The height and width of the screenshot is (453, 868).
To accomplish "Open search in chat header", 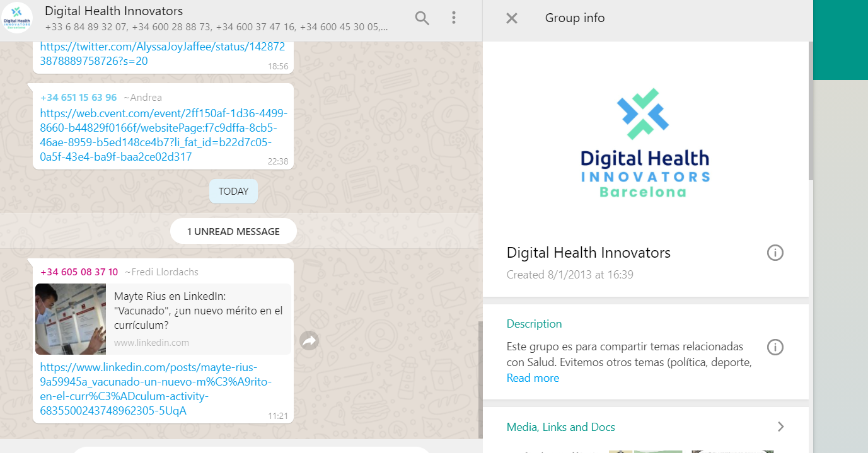I will coord(422,18).
